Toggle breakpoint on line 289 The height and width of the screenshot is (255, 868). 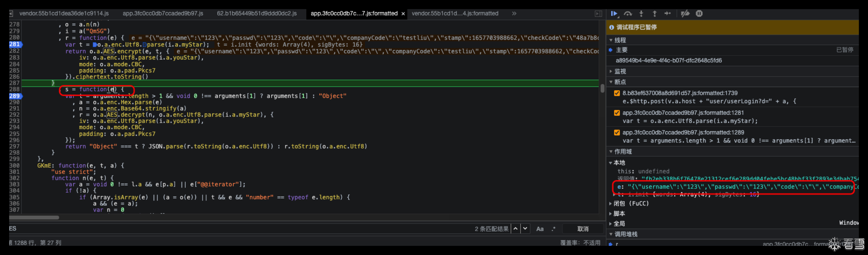pos(14,96)
